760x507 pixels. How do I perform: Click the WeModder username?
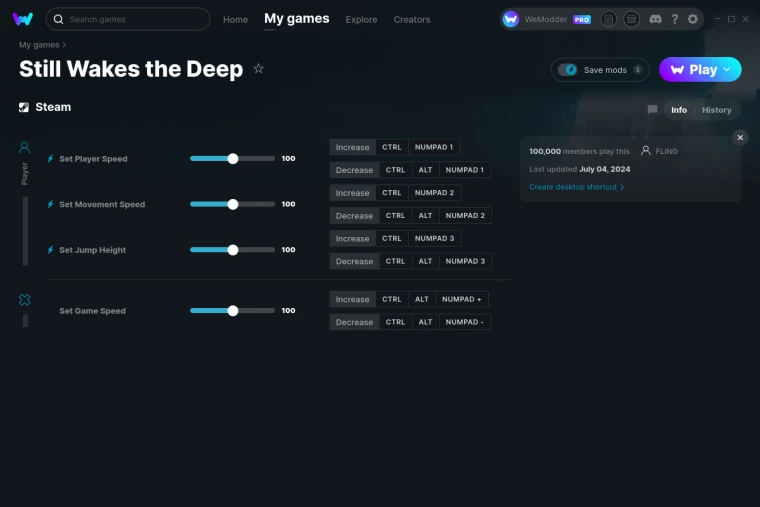pos(546,19)
